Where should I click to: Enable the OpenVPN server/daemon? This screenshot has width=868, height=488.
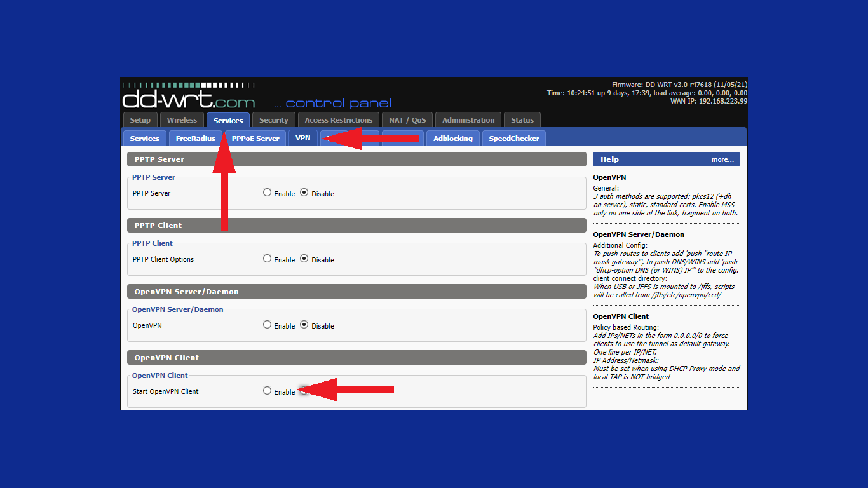pos(267,325)
